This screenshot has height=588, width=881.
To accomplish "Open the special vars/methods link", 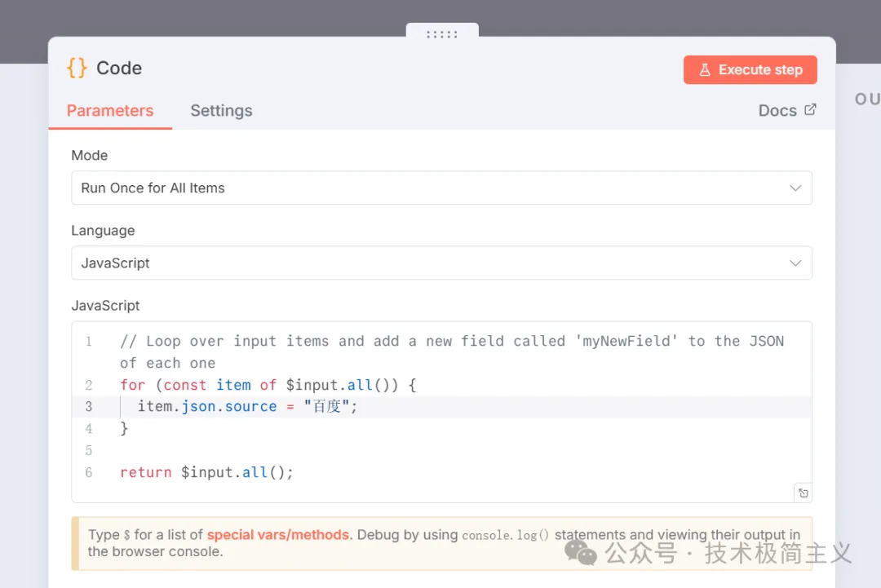I will point(278,535).
